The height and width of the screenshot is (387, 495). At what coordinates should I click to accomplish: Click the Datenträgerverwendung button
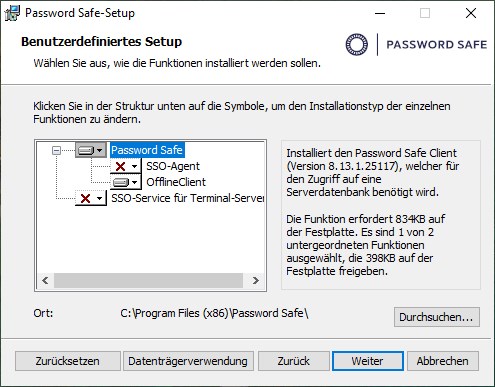pyautogui.click(x=188, y=361)
